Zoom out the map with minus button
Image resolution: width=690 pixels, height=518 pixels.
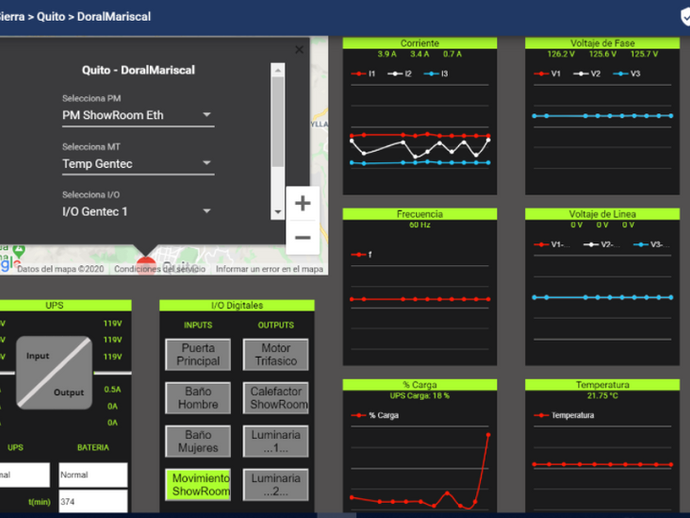[x=303, y=238]
